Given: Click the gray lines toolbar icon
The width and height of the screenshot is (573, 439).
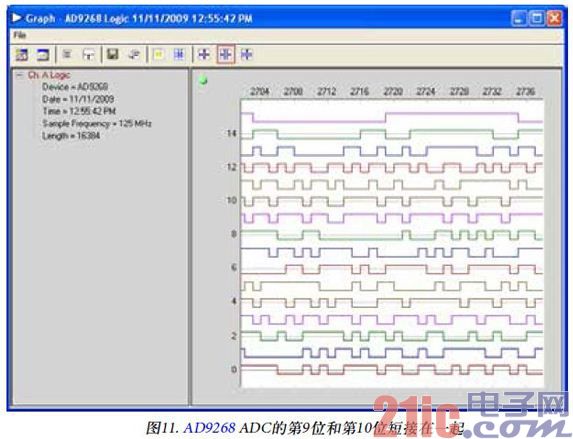Looking at the screenshot, I should point(67,54).
